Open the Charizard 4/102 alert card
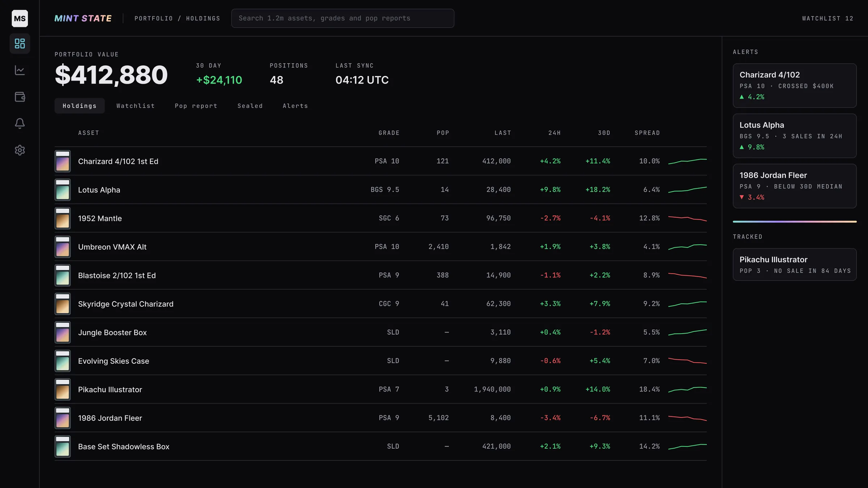This screenshot has height=488, width=868. (x=795, y=86)
